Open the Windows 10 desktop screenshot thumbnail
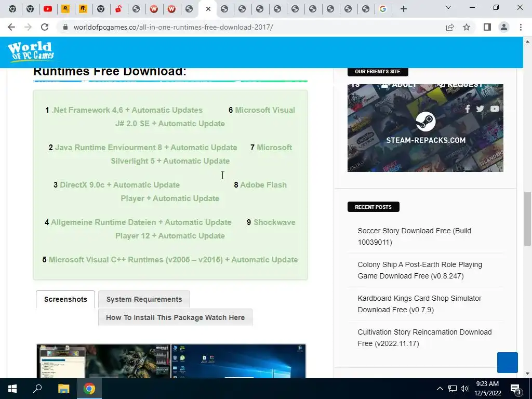Viewport: 532px width, 399px height. click(x=238, y=362)
